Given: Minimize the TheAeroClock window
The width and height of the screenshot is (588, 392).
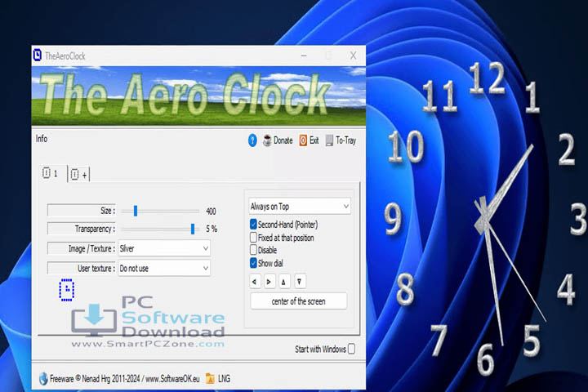Looking at the screenshot, I should point(304,56).
